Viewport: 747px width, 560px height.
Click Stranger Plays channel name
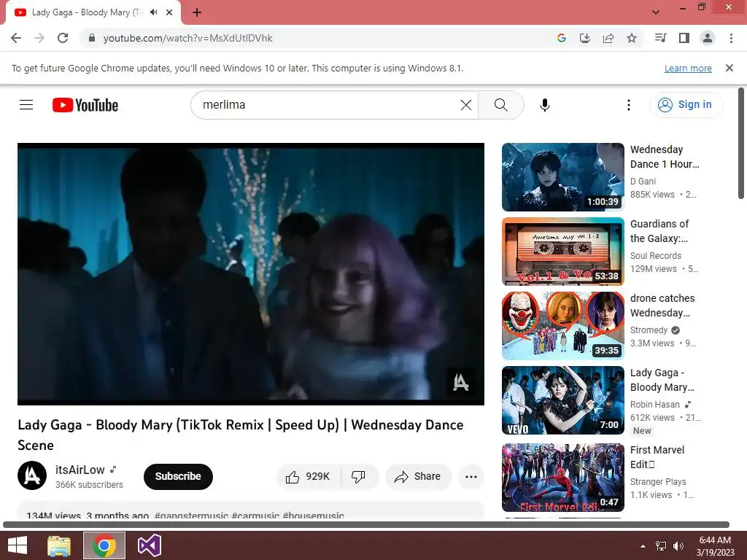coord(658,481)
